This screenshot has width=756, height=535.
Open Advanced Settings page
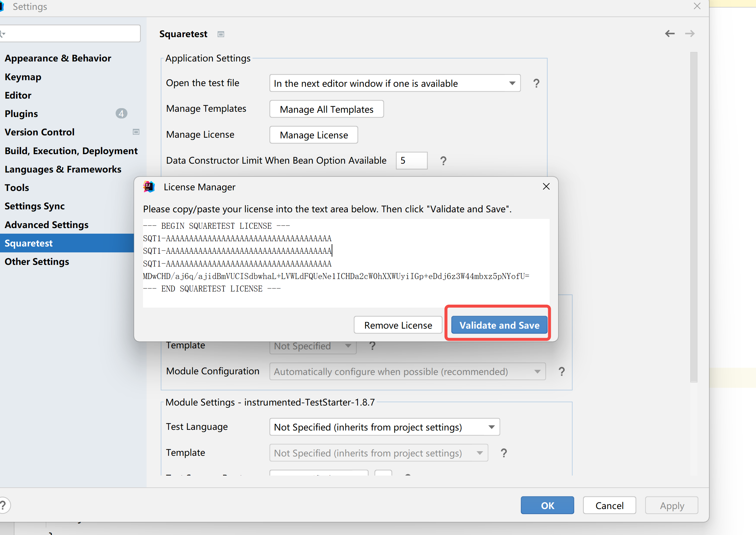(x=46, y=225)
